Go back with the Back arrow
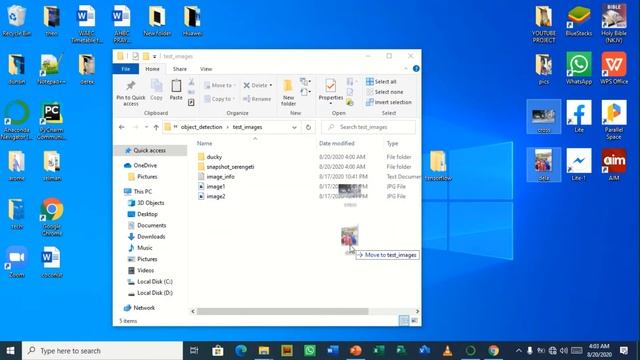The height and width of the screenshot is (360, 640). pos(122,127)
